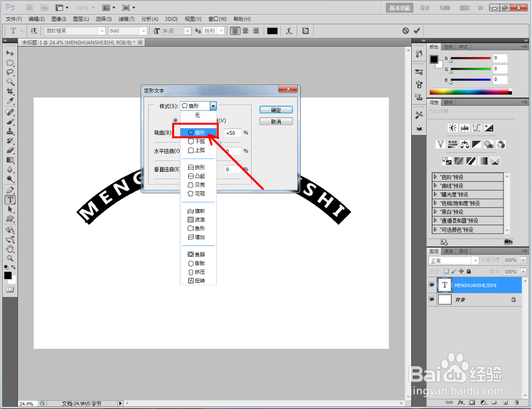The height and width of the screenshot is (409, 532).
Task: Toggle text orientation icon in options bar
Action: pyautogui.click(x=33, y=31)
